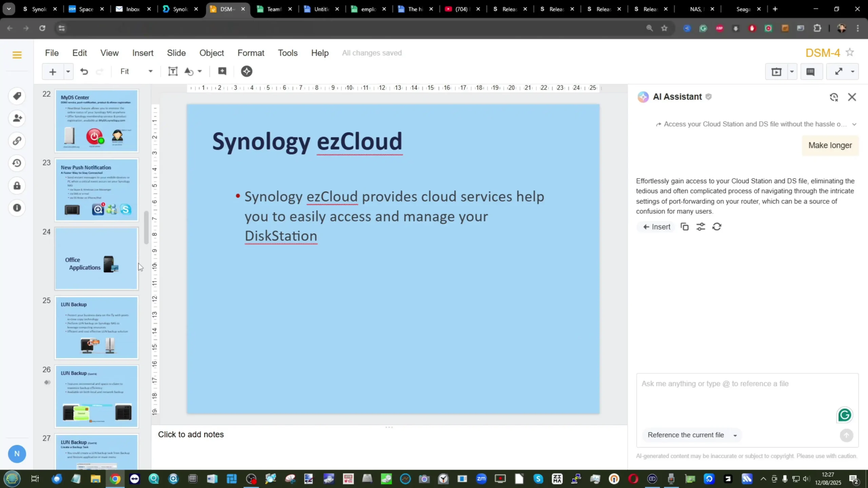Reload the browser page
This screenshot has width=868, height=488.
pyautogui.click(x=42, y=28)
